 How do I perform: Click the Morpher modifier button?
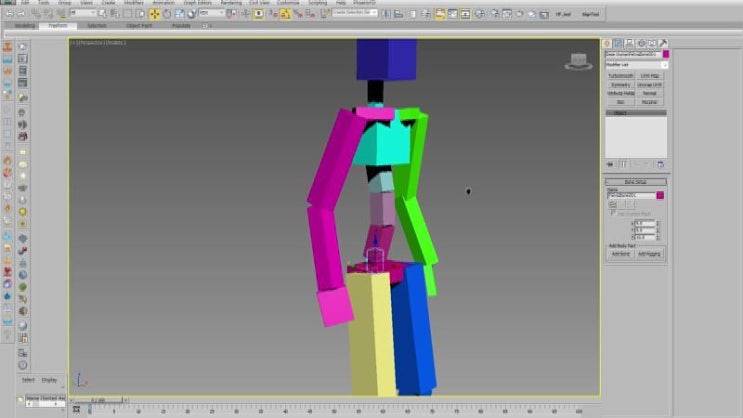coord(650,102)
